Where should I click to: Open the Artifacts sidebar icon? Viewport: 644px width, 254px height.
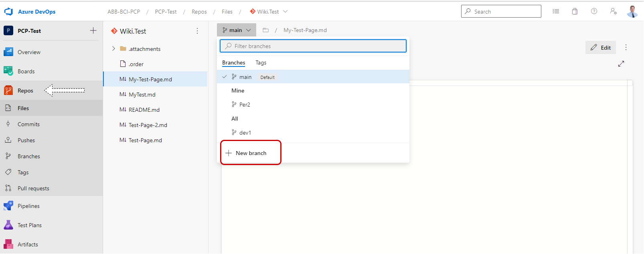[8, 244]
